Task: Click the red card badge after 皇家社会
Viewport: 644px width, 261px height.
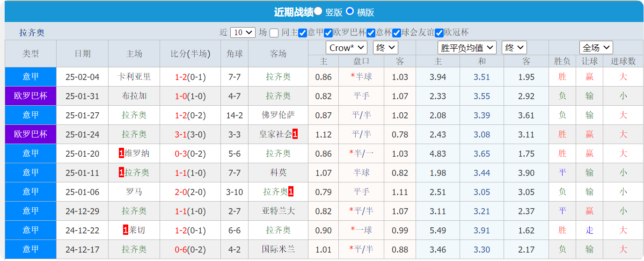Action: click(295, 134)
